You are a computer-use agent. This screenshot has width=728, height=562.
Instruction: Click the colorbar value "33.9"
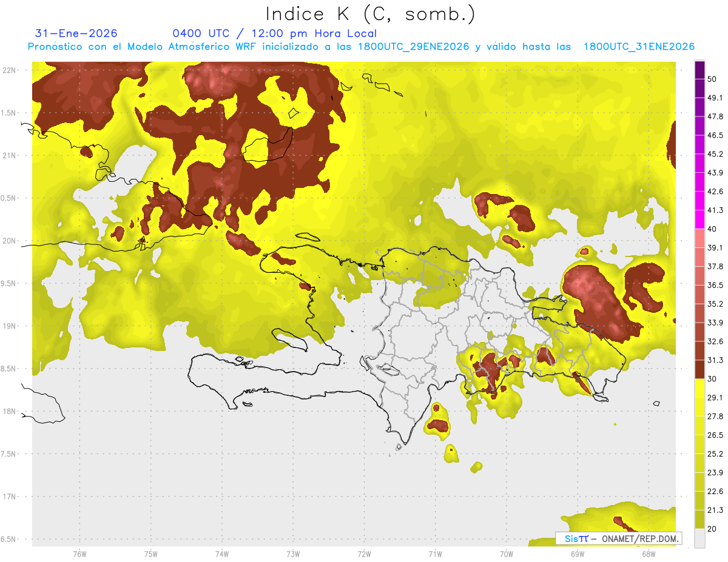click(715, 323)
